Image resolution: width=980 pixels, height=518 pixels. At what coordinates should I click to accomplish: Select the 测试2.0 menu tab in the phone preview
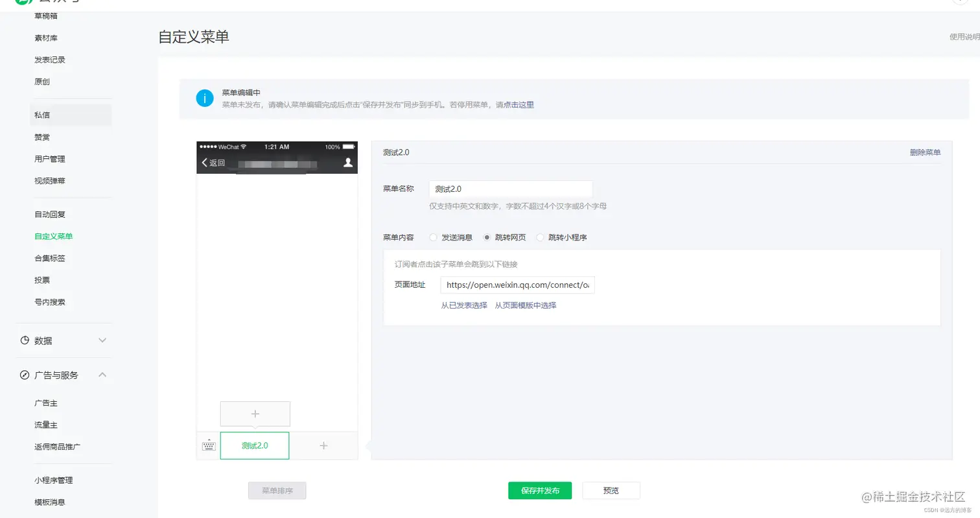(255, 445)
